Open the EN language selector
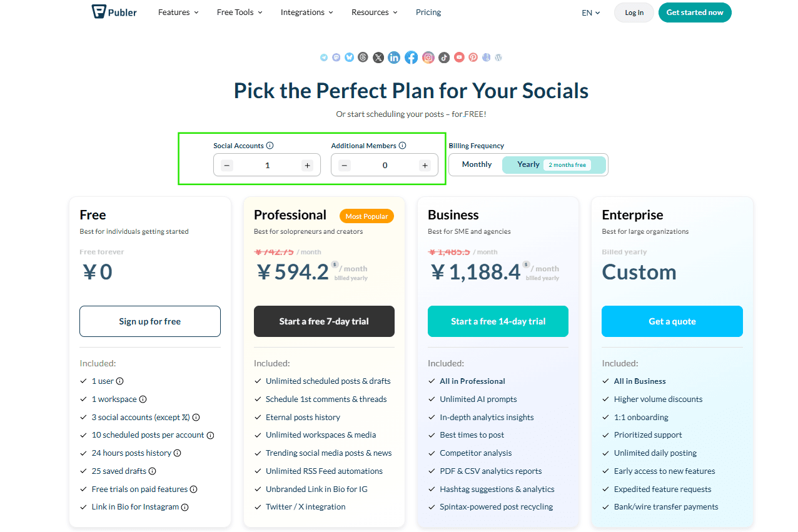The width and height of the screenshot is (798, 532). pos(590,13)
